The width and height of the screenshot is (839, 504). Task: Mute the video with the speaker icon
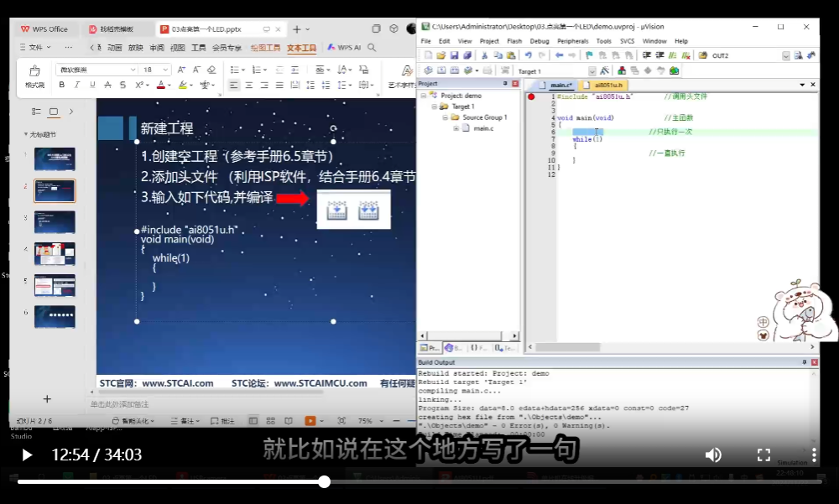click(713, 455)
